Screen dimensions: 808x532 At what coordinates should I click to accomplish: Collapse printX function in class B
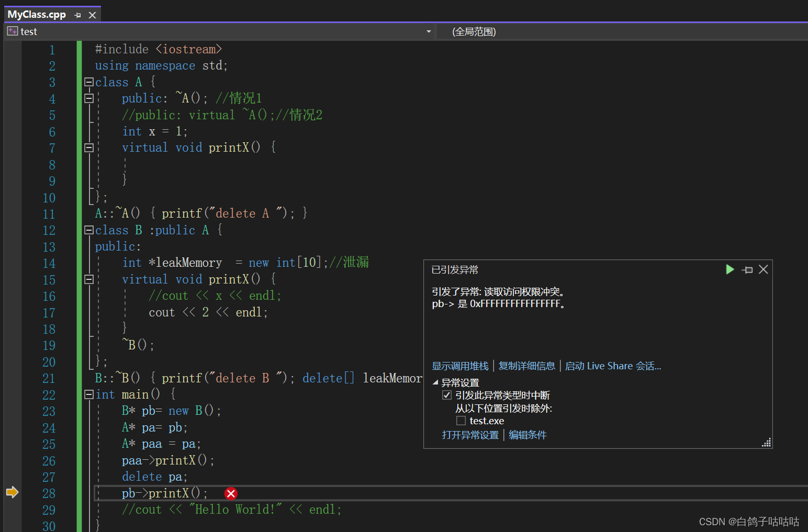tap(89, 279)
